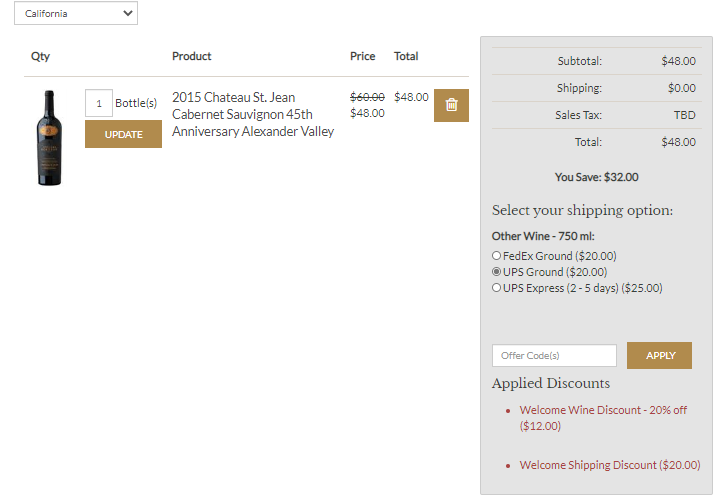This screenshot has height=502, width=718.
Task: Click the Total column header in cart table
Action: coord(406,56)
